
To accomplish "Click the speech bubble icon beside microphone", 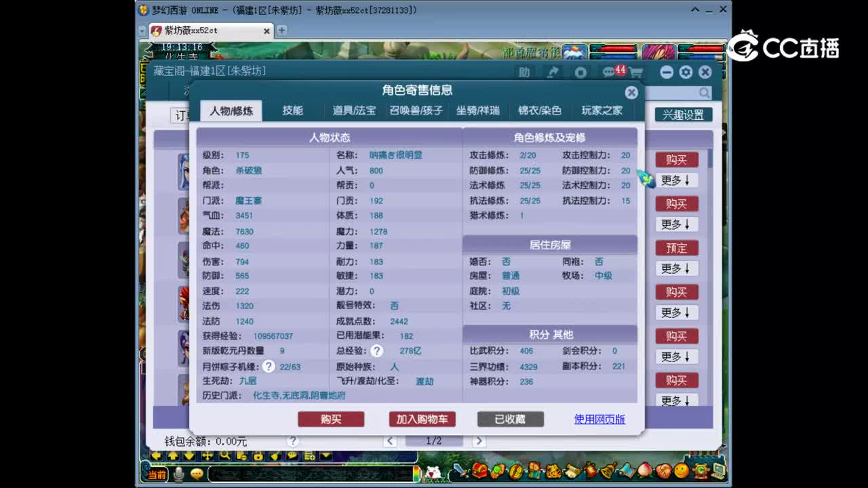I will (197, 474).
